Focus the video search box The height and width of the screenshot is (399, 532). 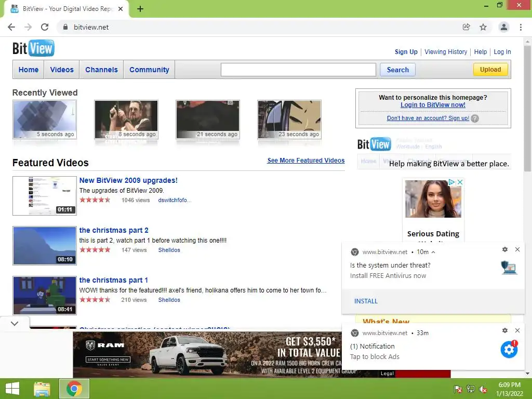coord(298,70)
